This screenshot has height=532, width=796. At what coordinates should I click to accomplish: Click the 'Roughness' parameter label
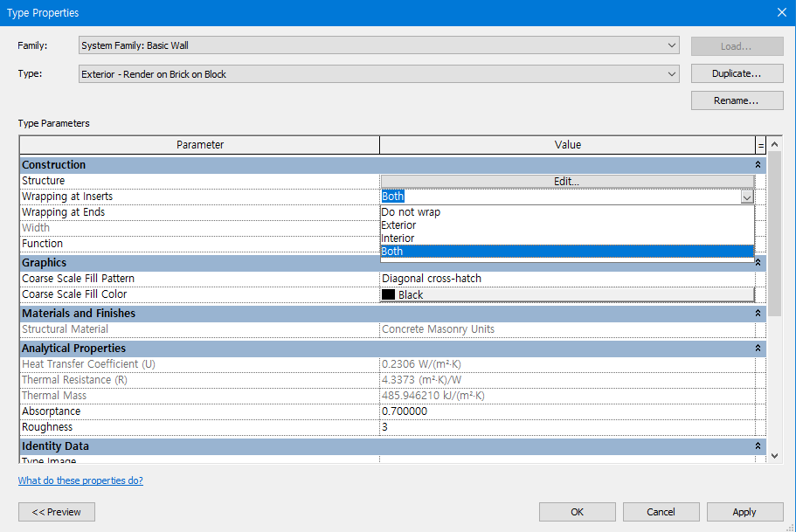tap(47, 427)
